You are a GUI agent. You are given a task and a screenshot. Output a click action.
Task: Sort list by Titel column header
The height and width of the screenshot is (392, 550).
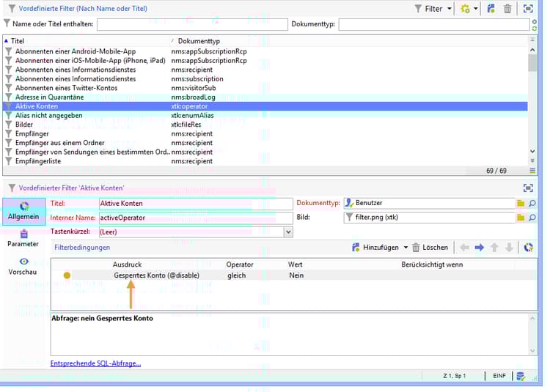click(17, 41)
